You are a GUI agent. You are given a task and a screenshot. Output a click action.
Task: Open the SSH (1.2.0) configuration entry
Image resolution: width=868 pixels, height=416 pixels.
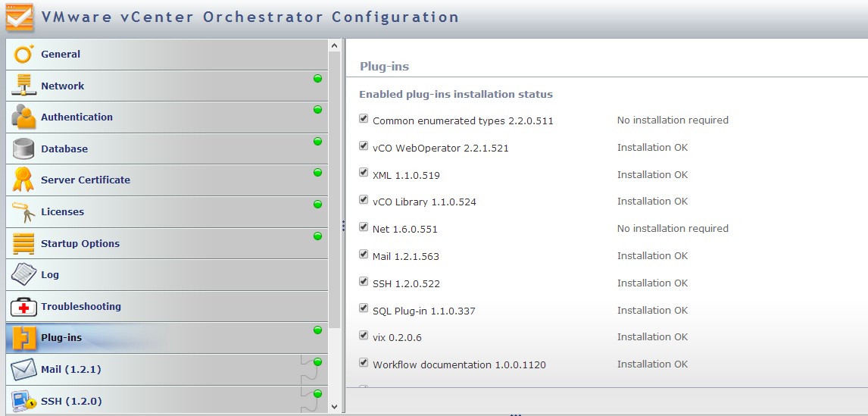tap(71, 402)
